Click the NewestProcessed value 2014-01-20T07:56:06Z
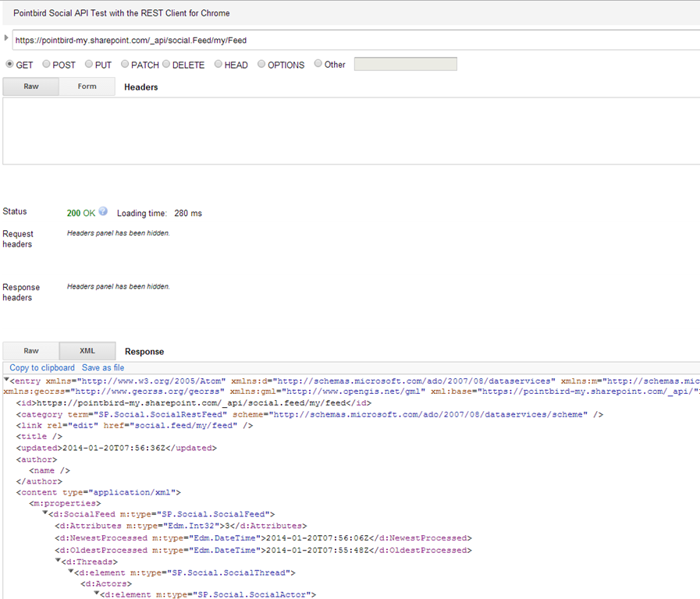700x599 pixels. click(318, 538)
